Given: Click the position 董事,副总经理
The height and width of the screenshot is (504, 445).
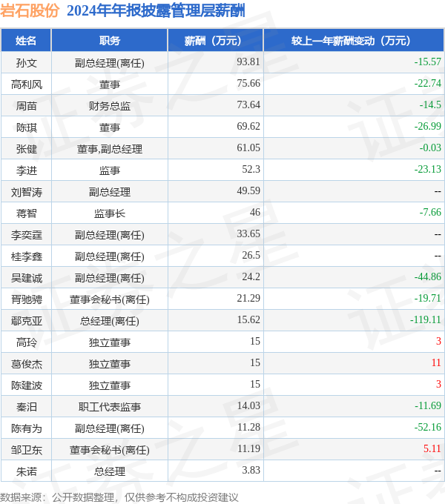Looking at the screenshot, I should tap(110, 149).
